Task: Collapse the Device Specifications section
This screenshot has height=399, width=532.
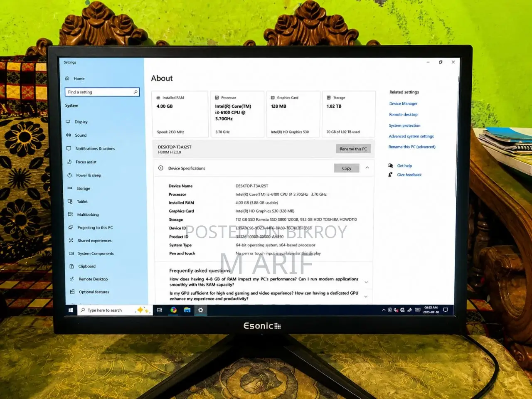Action: (367, 168)
